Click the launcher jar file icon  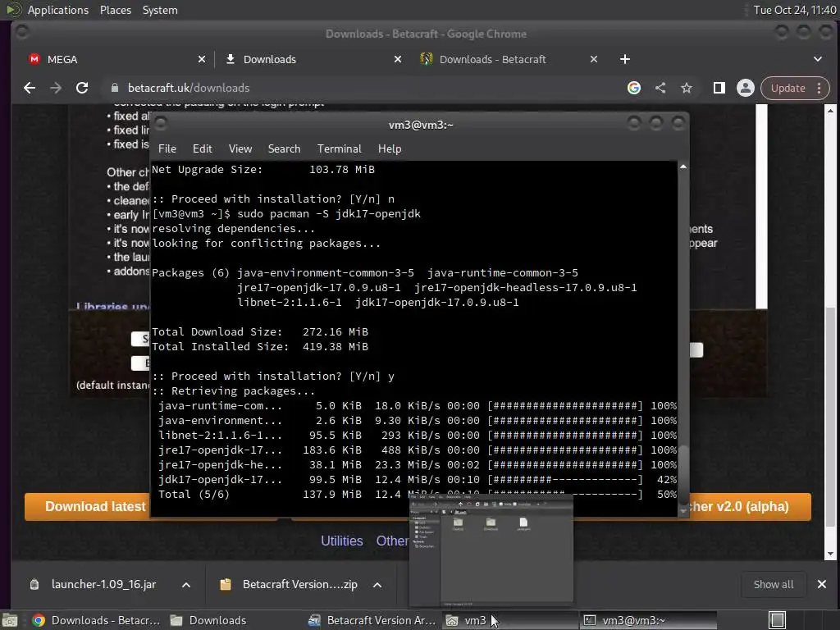coord(34,584)
